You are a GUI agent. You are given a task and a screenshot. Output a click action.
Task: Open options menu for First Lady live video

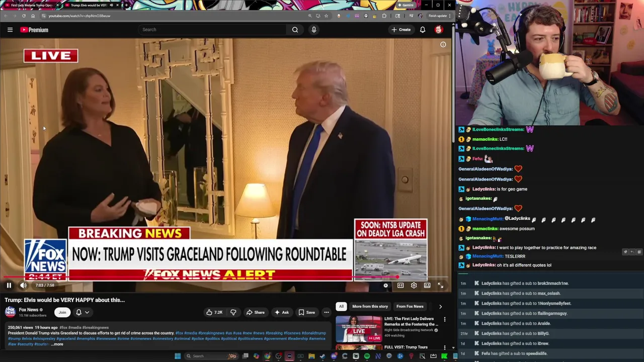click(445, 319)
